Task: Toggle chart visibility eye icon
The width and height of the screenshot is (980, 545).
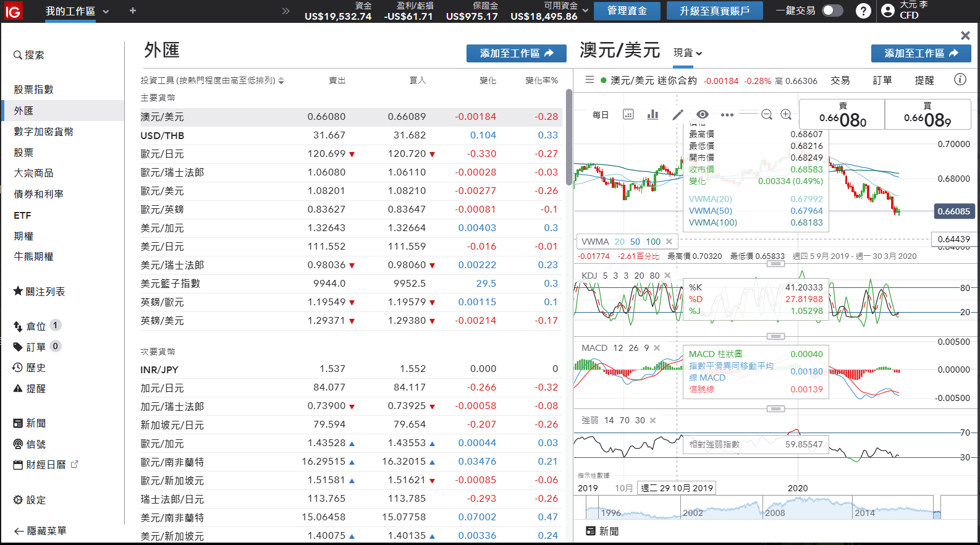Action: tap(703, 114)
